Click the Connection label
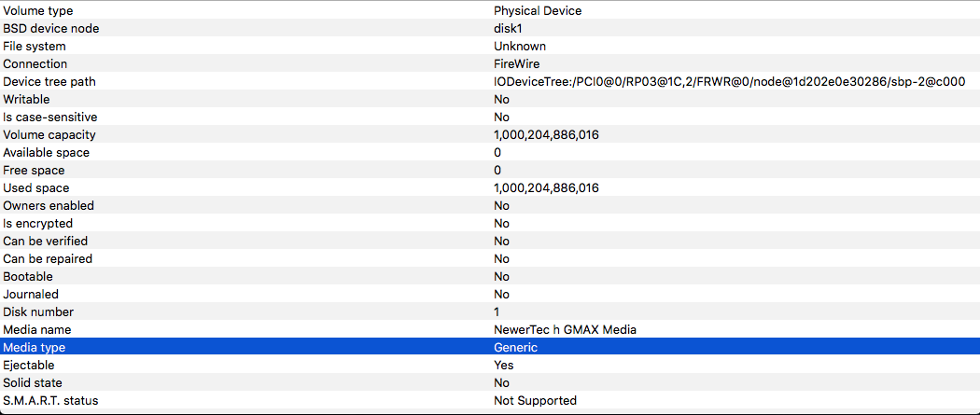The image size is (980, 415). 35,63
